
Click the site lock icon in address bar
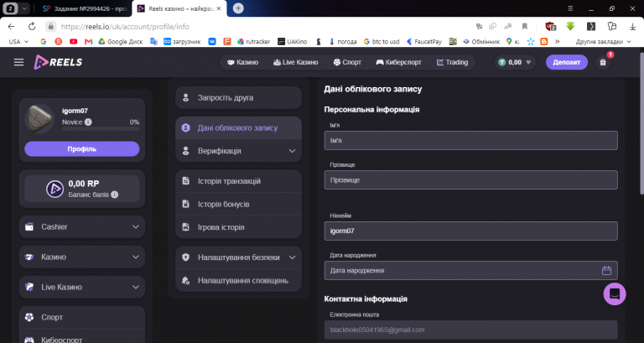pyautogui.click(x=50, y=26)
